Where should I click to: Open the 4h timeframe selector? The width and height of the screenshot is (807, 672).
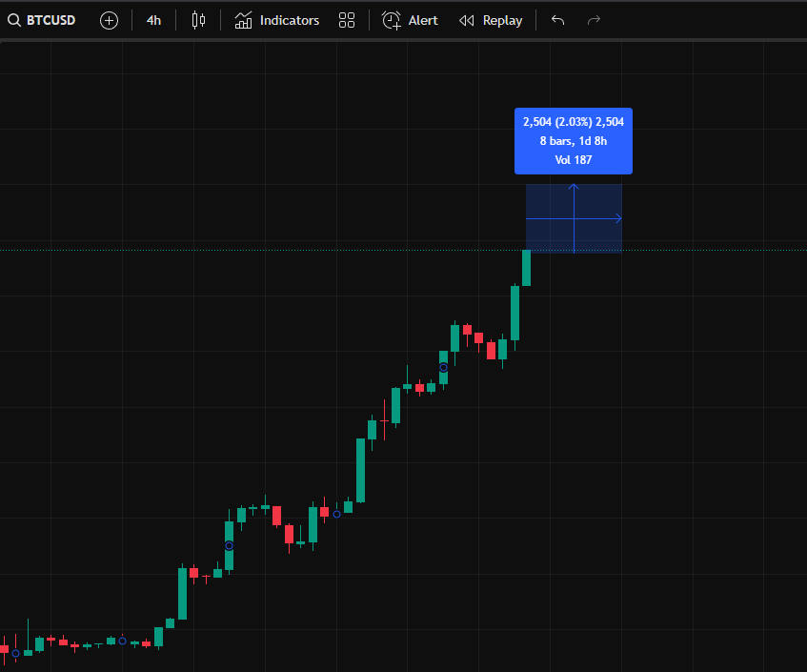153,21
